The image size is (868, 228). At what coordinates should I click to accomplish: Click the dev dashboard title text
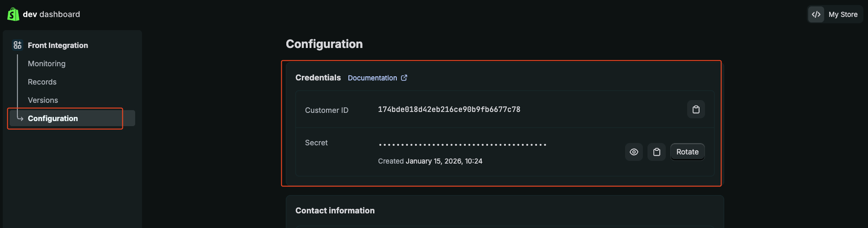pyautogui.click(x=51, y=14)
